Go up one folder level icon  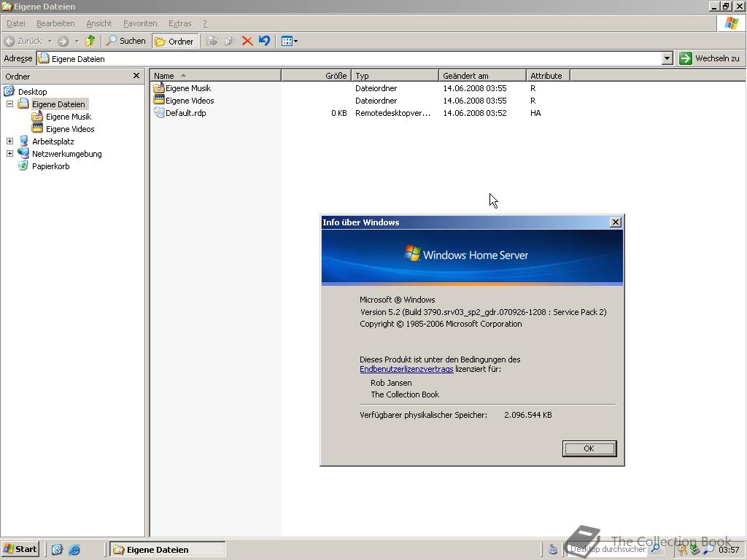pos(90,41)
